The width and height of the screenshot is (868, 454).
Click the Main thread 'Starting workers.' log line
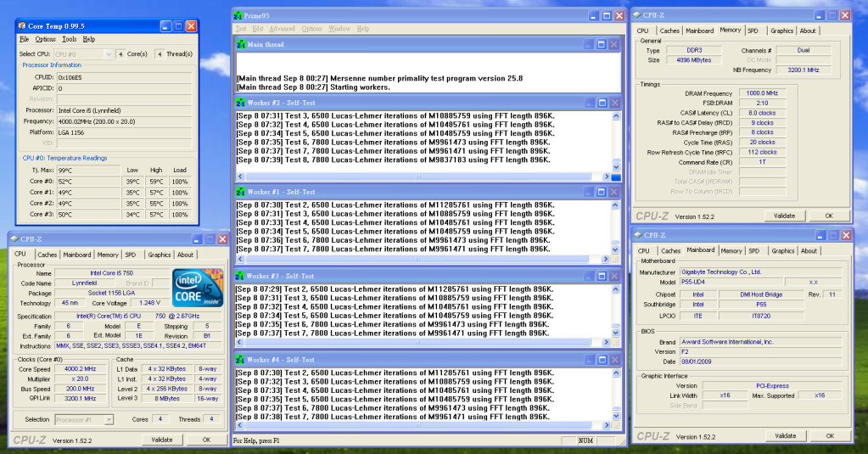[x=313, y=87]
